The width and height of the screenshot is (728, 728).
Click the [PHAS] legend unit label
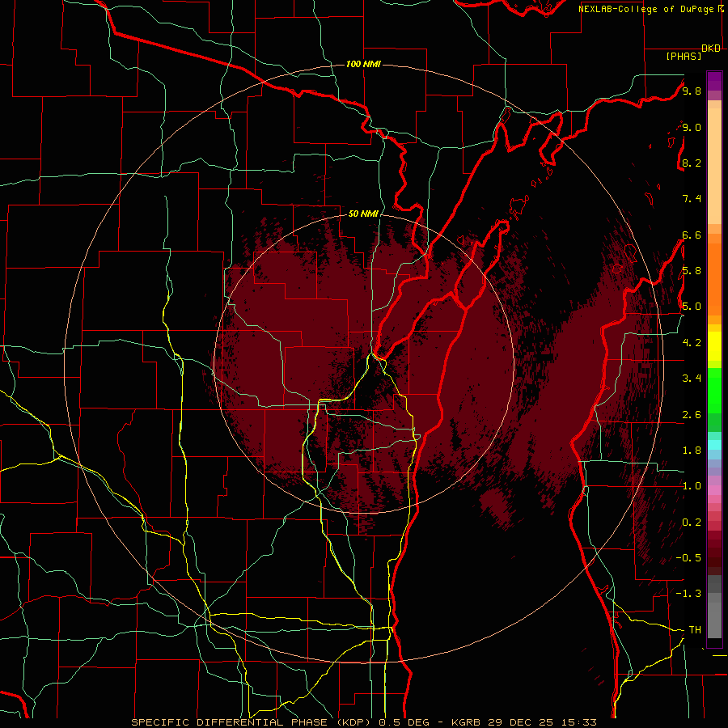[684, 56]
